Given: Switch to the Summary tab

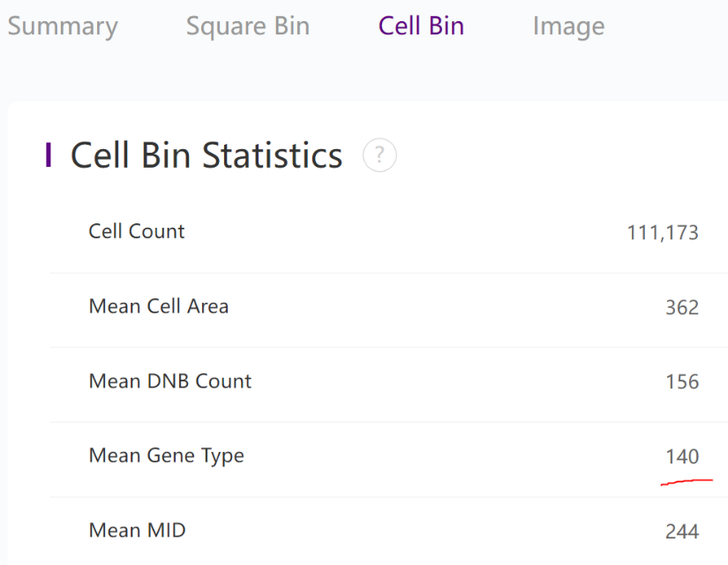Looking at the screenshot, I should coord(62,26).
